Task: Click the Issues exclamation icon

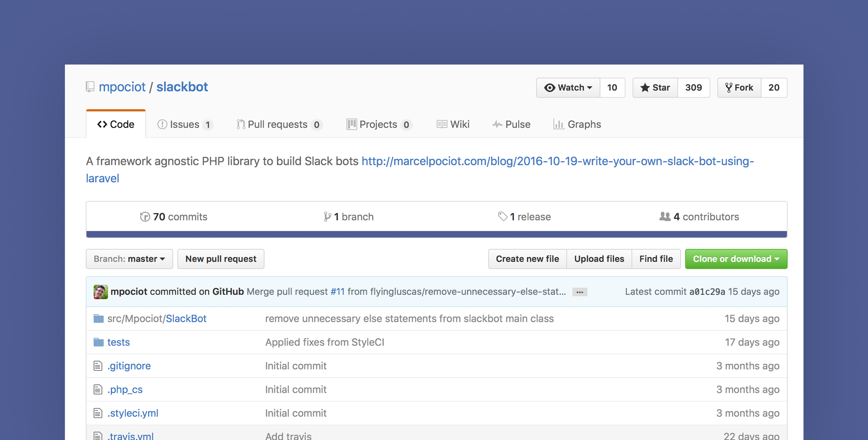Action: coord(162,124)
